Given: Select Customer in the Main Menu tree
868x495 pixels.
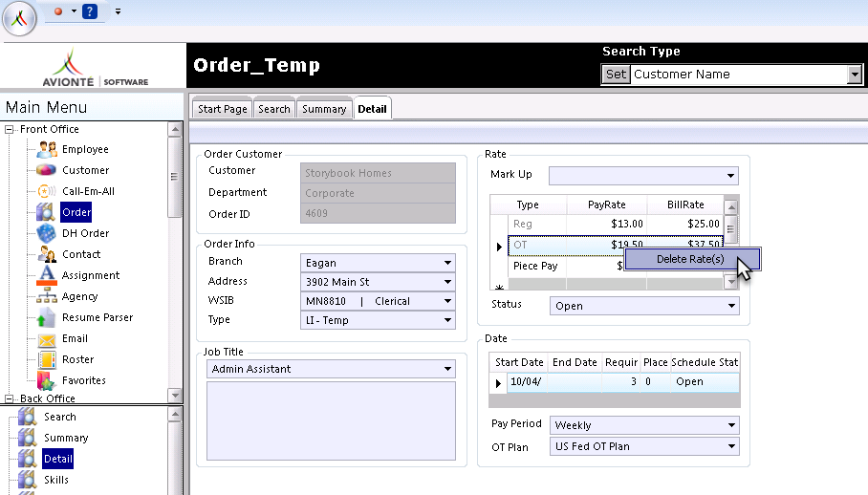Looking at the screenshot, I should 85,170.
